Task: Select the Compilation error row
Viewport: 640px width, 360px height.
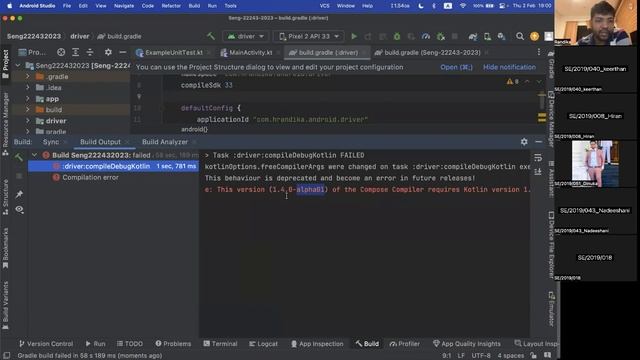Action: coord(90,178)
